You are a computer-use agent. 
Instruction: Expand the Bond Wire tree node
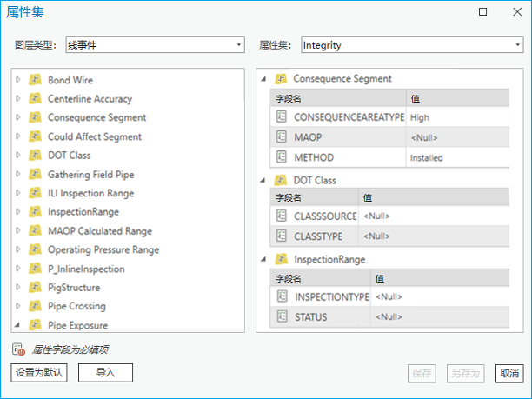(18, 79)
